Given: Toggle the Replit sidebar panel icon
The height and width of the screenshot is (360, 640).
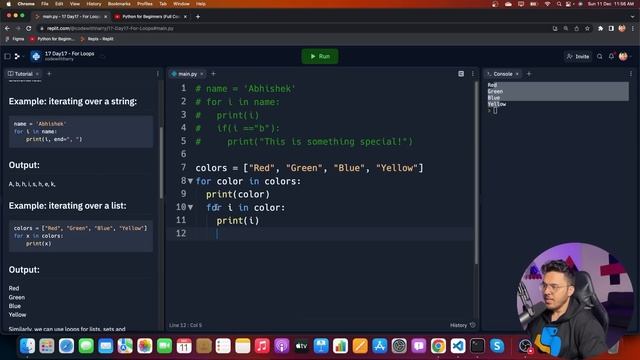Looking at the screenshot, I should click(x=7, y=56).
